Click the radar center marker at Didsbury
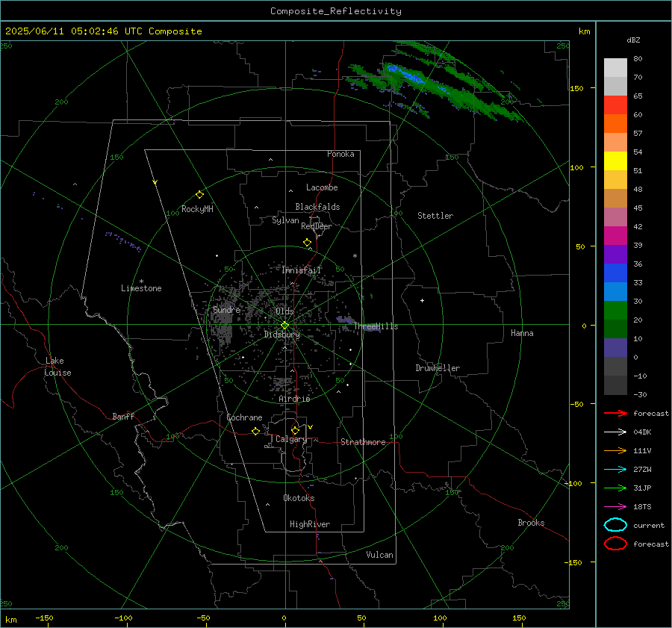Screen dimensions: 672x628 [284, 326]
